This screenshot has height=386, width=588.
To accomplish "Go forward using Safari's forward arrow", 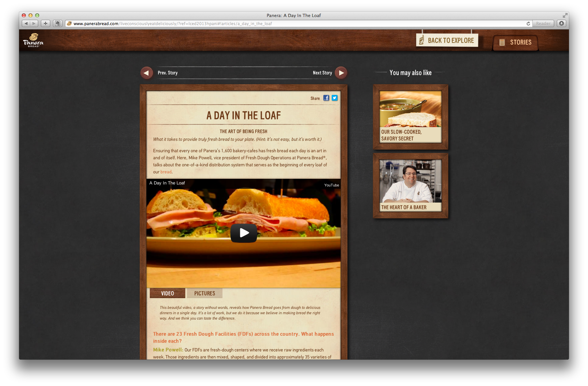I will [34, 23].
